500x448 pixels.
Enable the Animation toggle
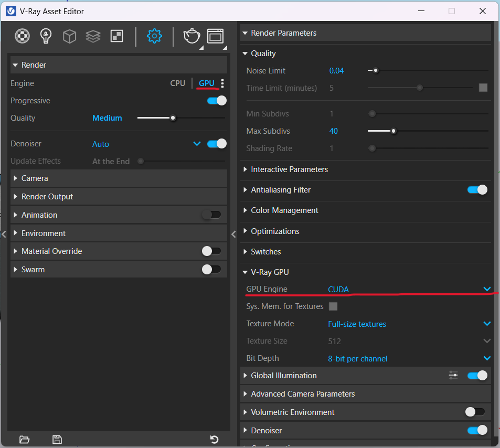211,215
